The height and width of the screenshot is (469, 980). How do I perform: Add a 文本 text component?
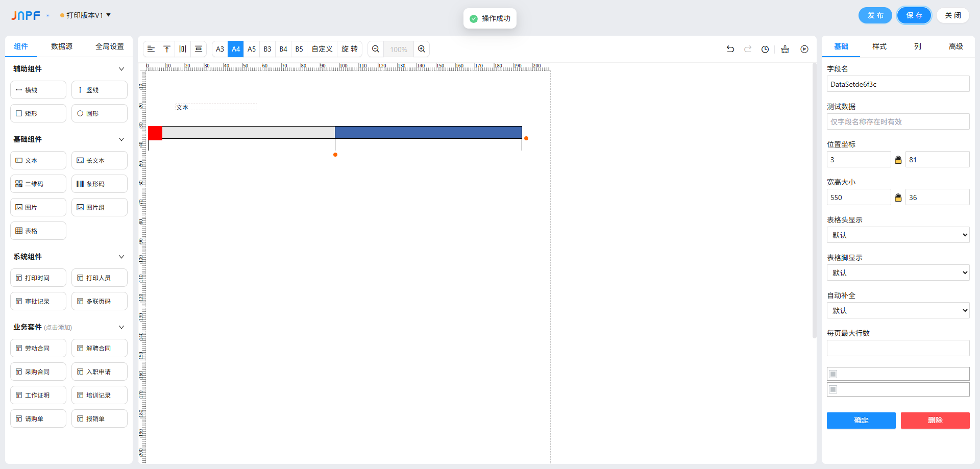[x=38, y=160]
